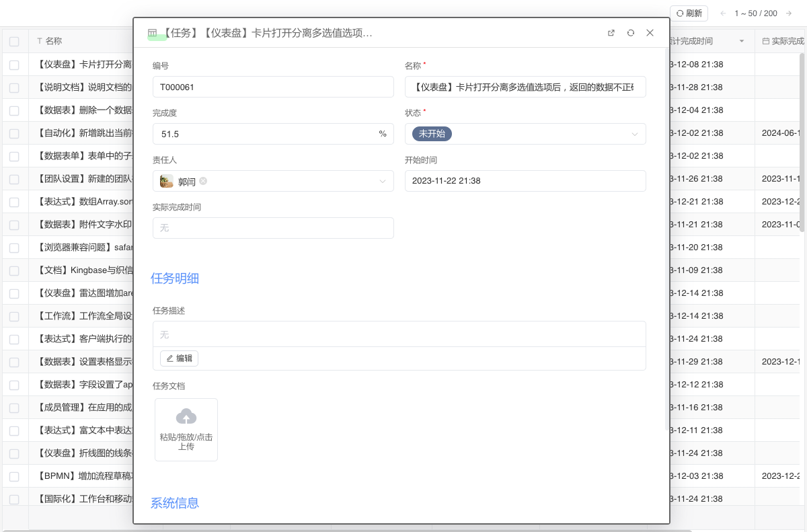Screen dimensions: 807x532
Task: Click the 编辑 button under 任务描述
Action: [x=178, y=358]
